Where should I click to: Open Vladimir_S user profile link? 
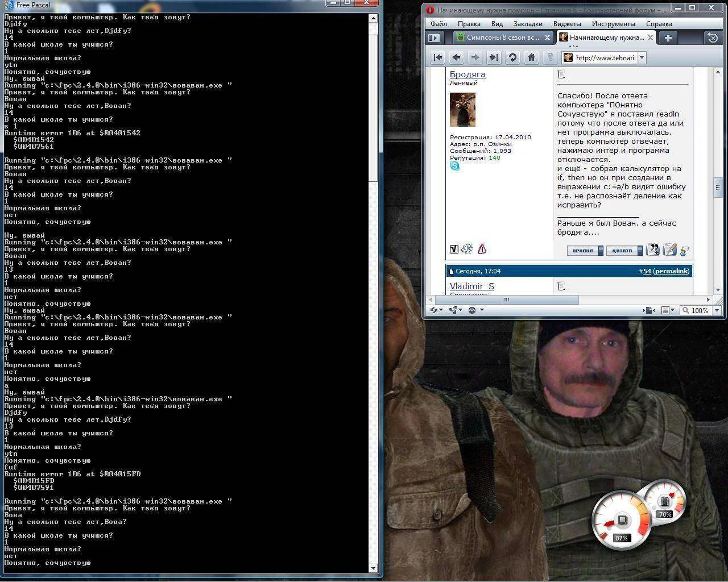pyautogui.click(x=472, y=286)
